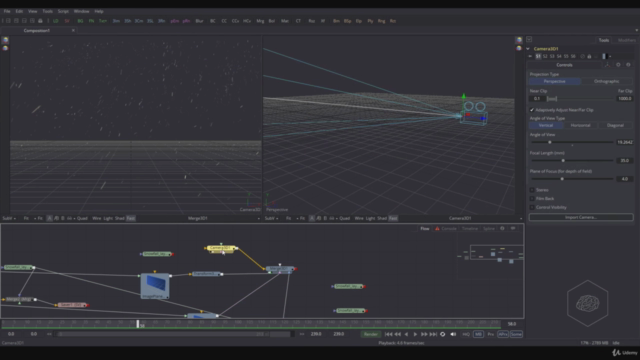640x360 pixels.
Task: Open SubV dropdown in left viewer
Action: [9, 218]
